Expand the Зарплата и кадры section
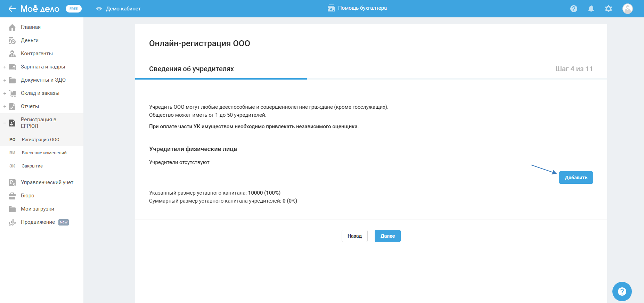 coord(5,67)
